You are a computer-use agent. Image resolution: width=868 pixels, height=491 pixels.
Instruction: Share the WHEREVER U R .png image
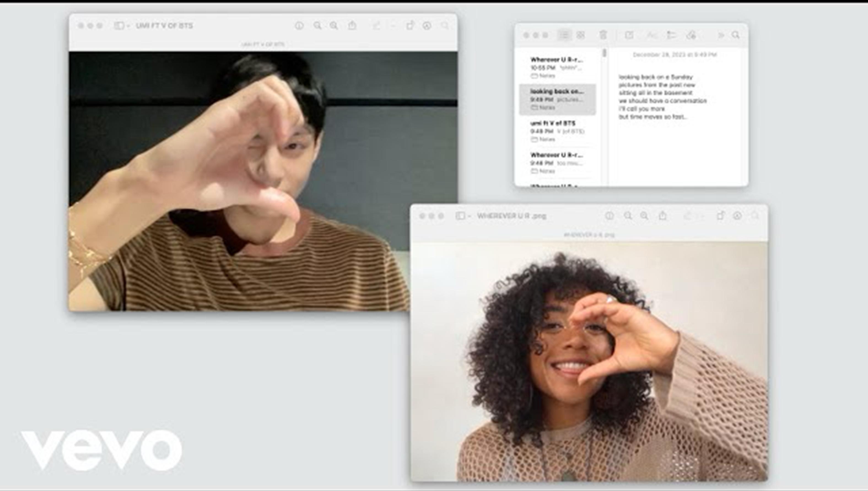point(662,216)
